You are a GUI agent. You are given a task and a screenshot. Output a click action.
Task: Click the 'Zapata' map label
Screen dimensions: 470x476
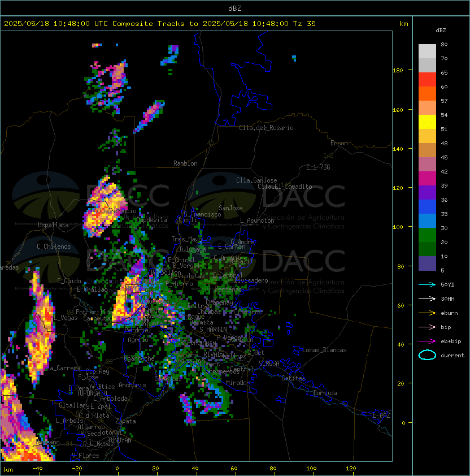pos(125,421)
